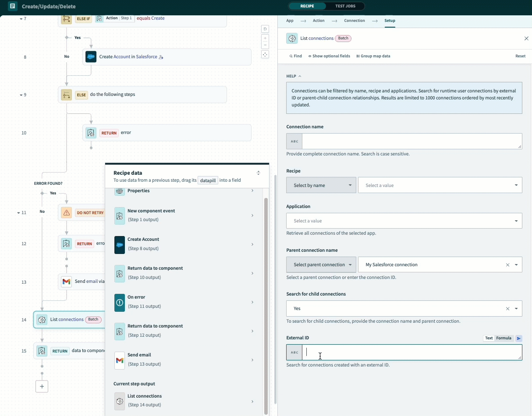This screenshot has width=532, height=416.
Task: Collapse the HELP section
Action: coord(299,76)
